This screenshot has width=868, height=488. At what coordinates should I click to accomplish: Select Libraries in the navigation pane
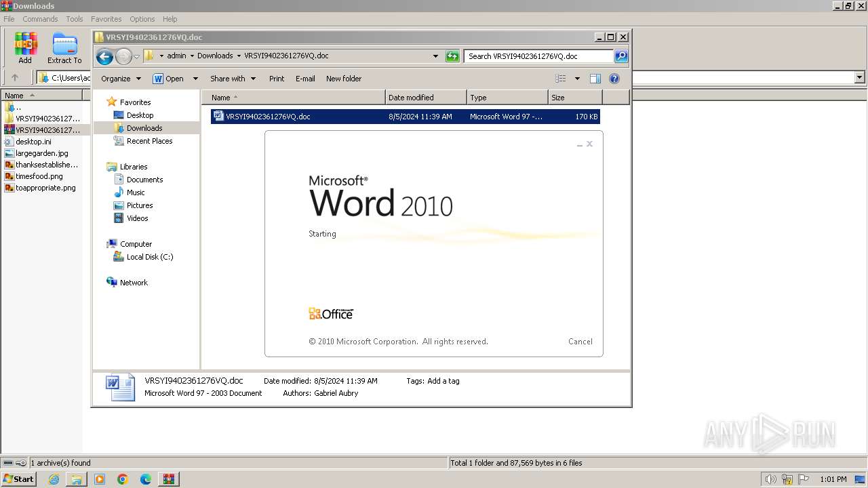click(134, 167)
